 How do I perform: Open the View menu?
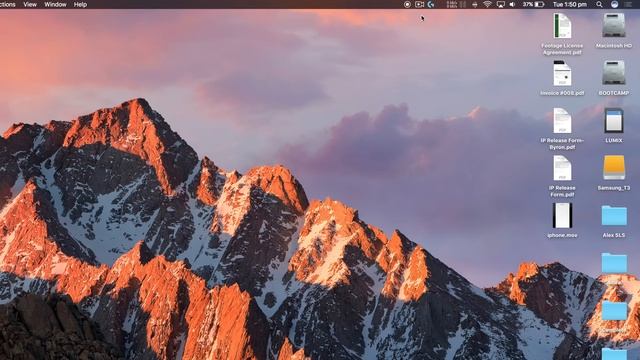tap(30, 4)
